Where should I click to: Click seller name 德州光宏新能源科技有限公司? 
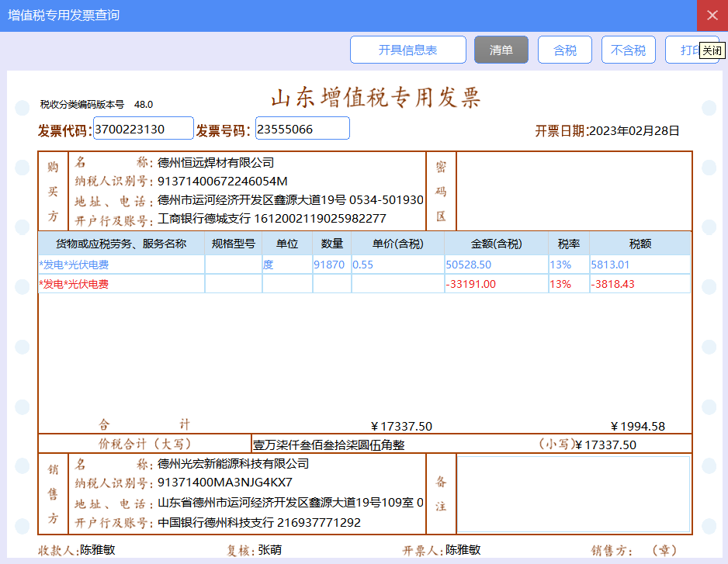233,463
